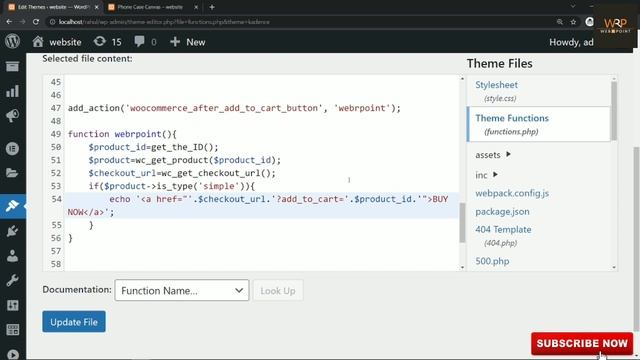Open the folder templates sidebar icon
This screenshot has width=640, height=360.
pyautogui.click(x=12, y=173)
